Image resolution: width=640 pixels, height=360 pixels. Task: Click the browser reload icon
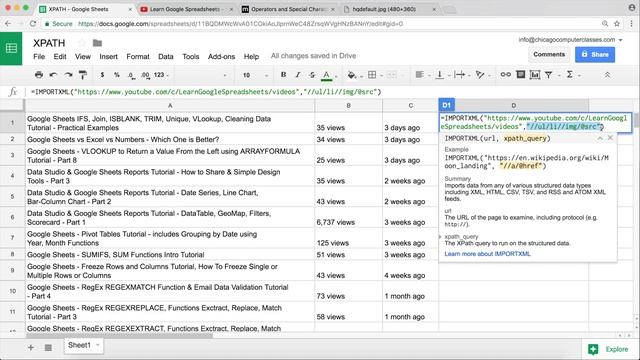click(33, 24)
